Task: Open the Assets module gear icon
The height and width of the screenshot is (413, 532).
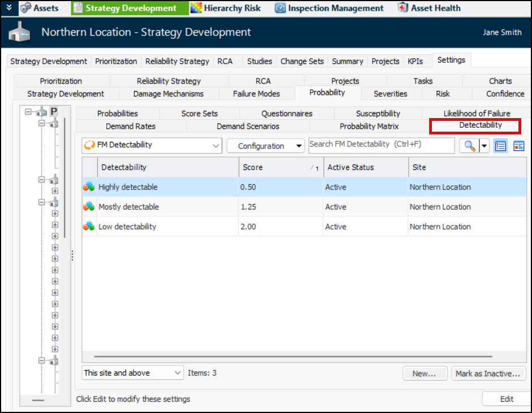Action: [x=25, y=8]
